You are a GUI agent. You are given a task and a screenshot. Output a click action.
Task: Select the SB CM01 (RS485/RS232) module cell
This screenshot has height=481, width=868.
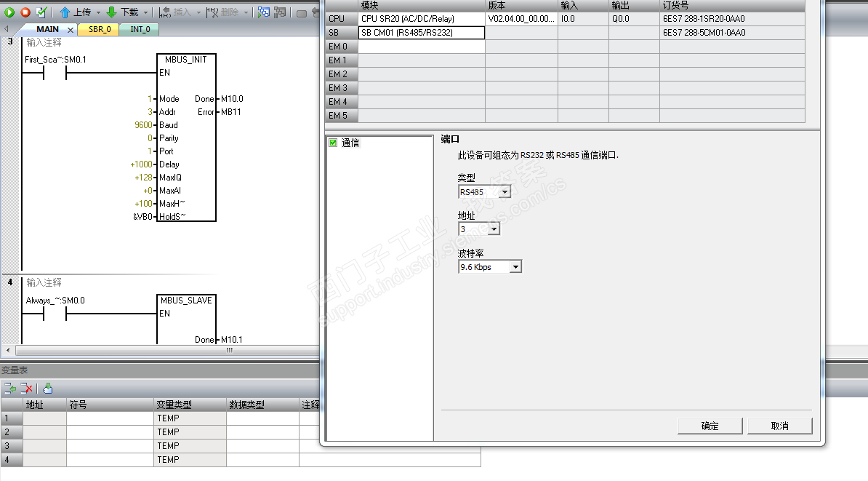(x=422, y=33)
